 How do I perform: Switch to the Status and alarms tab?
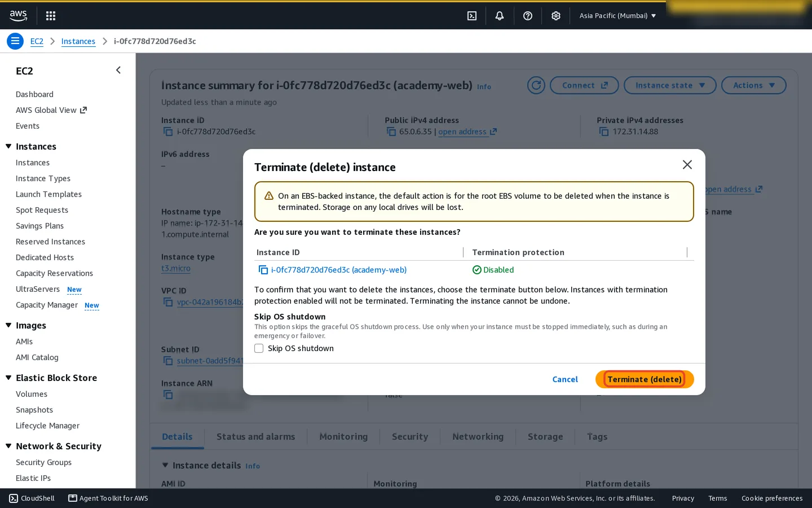click(255, 436)
